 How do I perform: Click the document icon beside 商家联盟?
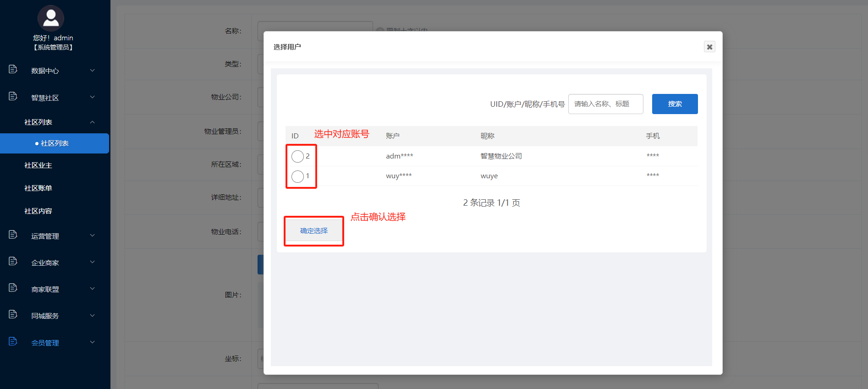(13, 288)
